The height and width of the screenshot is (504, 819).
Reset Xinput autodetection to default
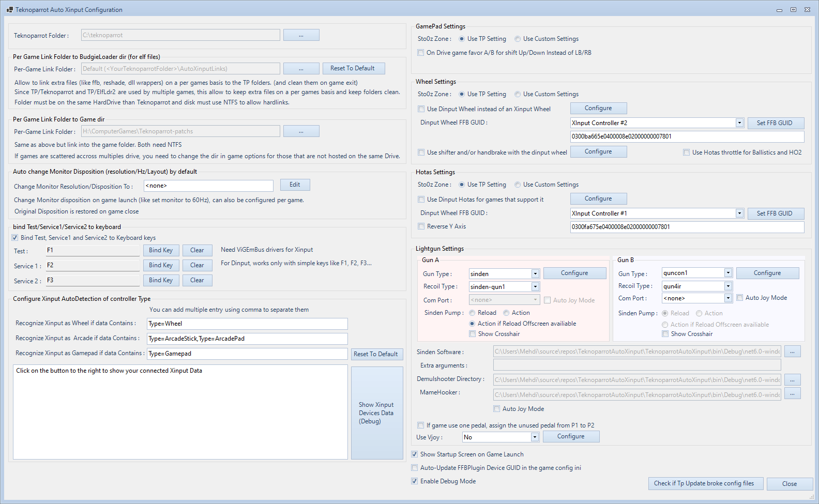click(x=376, y=354)
